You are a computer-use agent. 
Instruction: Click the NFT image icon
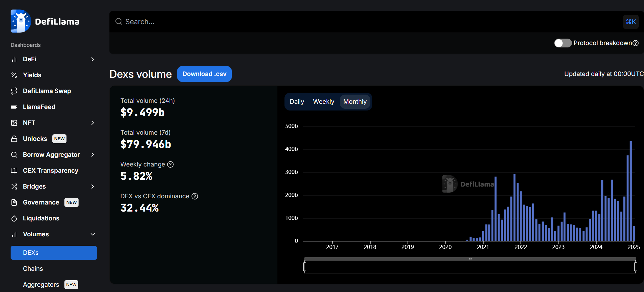pyautogui.click(x=14, y=123)
